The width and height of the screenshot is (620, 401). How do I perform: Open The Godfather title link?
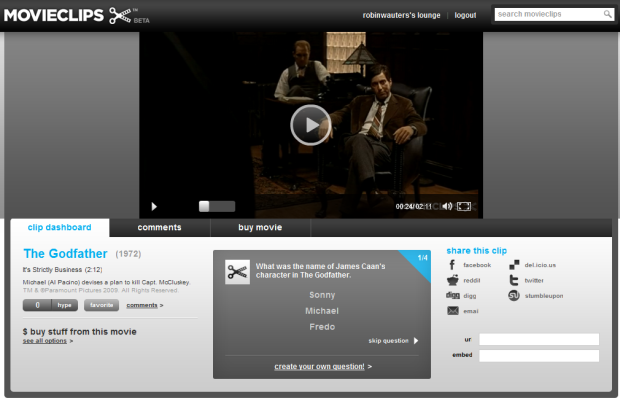[x=65, y=253]
